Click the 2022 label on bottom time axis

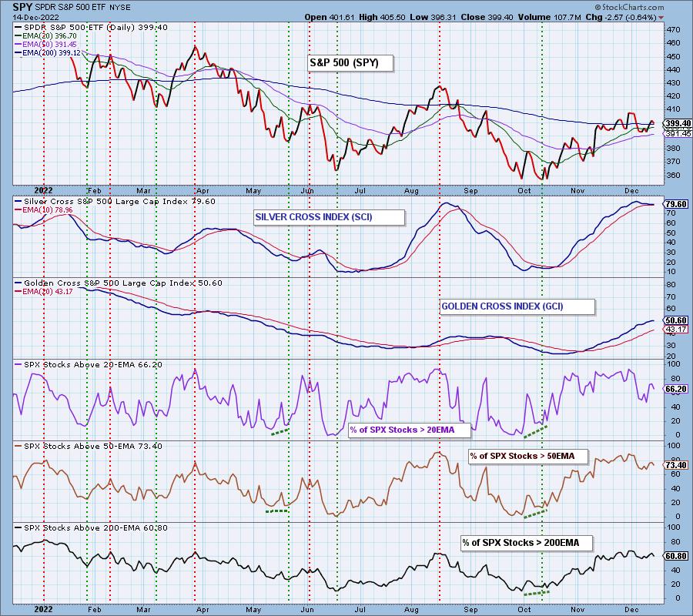43,609
